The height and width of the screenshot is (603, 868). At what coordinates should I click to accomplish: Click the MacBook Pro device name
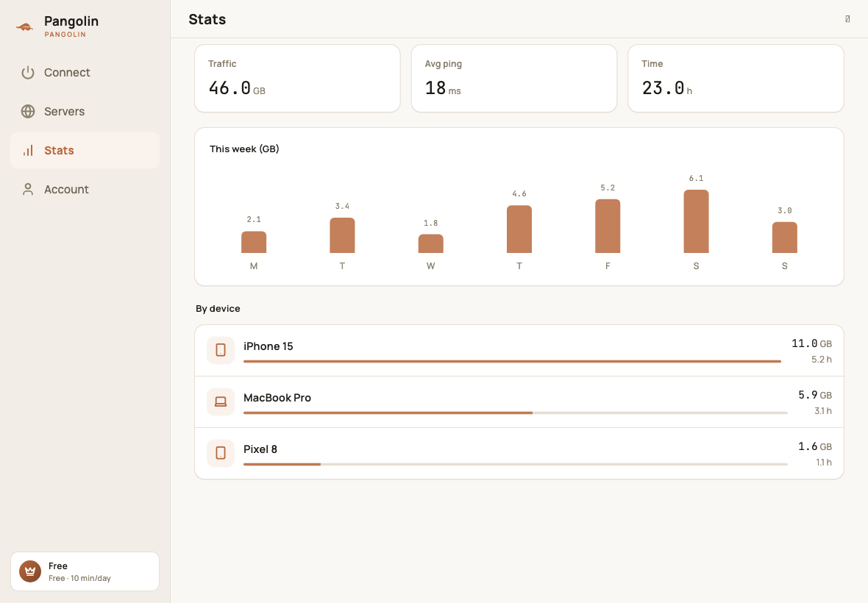[277, 398]
